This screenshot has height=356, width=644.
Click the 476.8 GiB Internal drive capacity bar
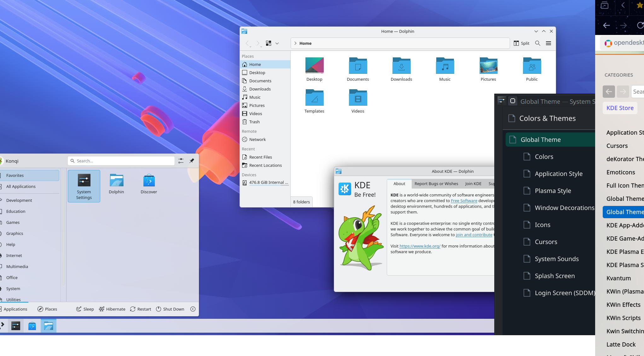pos(269,185)
